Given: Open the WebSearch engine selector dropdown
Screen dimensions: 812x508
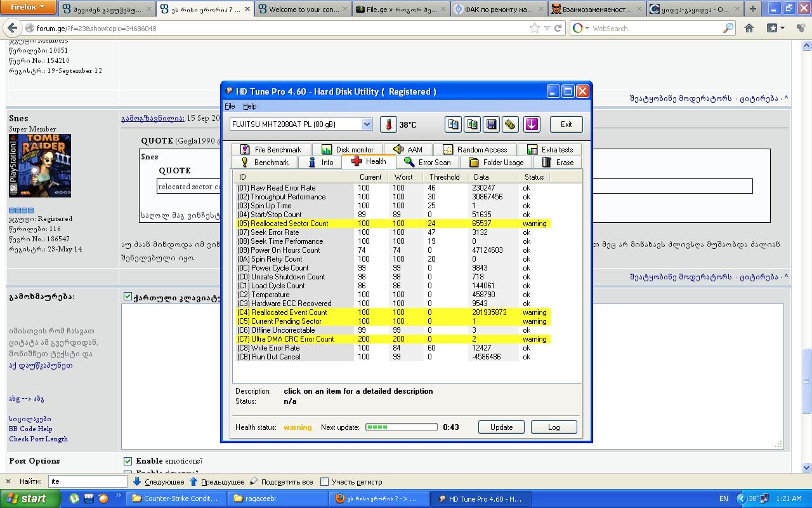Looking at the screenshot, I should (580, 28).
